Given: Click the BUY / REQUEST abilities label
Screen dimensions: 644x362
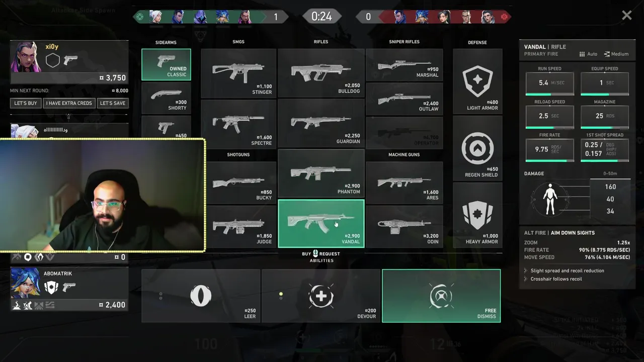Looking at the screenshot, I should tap(321, 257).
